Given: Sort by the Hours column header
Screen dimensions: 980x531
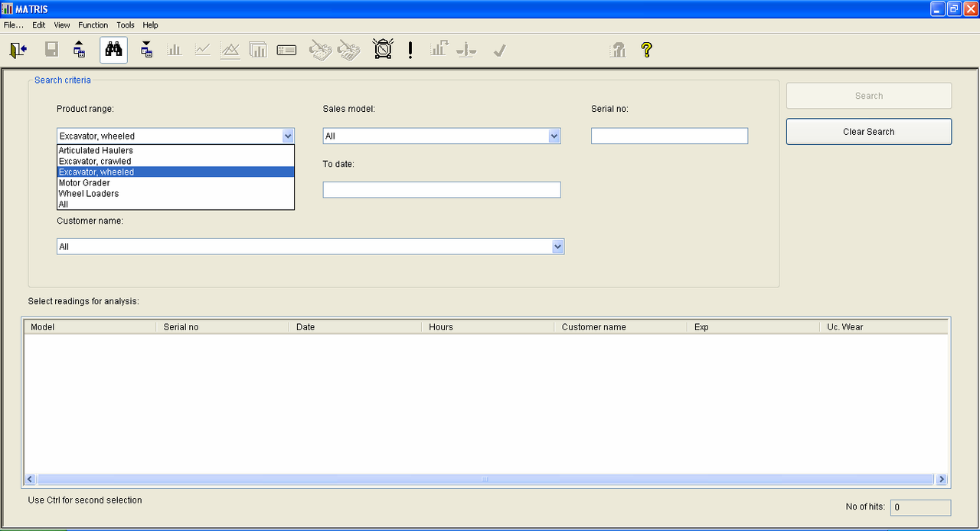Looking at the screenshot, I should click(x=488, y=326).
